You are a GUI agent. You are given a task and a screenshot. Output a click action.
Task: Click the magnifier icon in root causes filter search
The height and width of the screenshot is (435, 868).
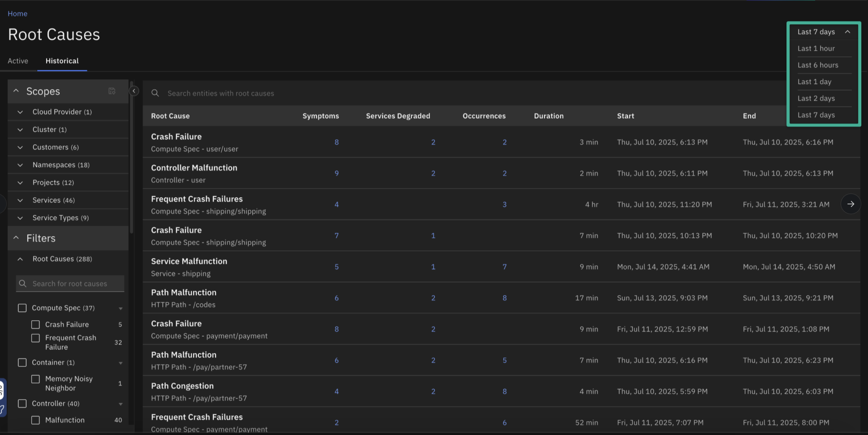(23, 284)
